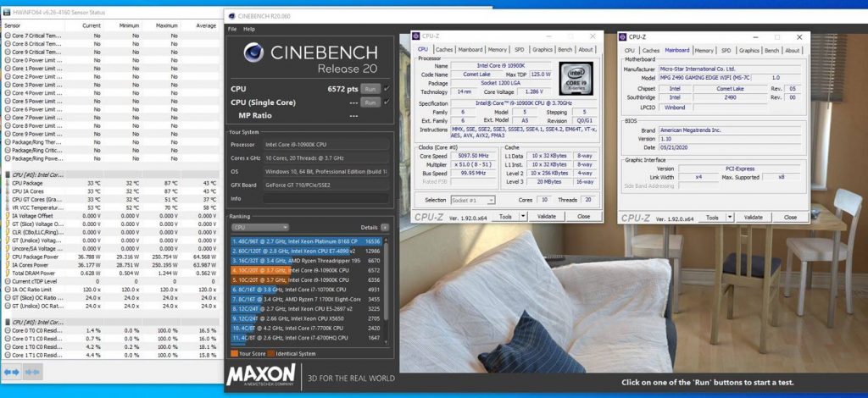Open Tools dropdown arrow in CPU-Z mainboard window
Viewport: 868px width, 398px height.
pyautogui.click(x=730, y=218)
